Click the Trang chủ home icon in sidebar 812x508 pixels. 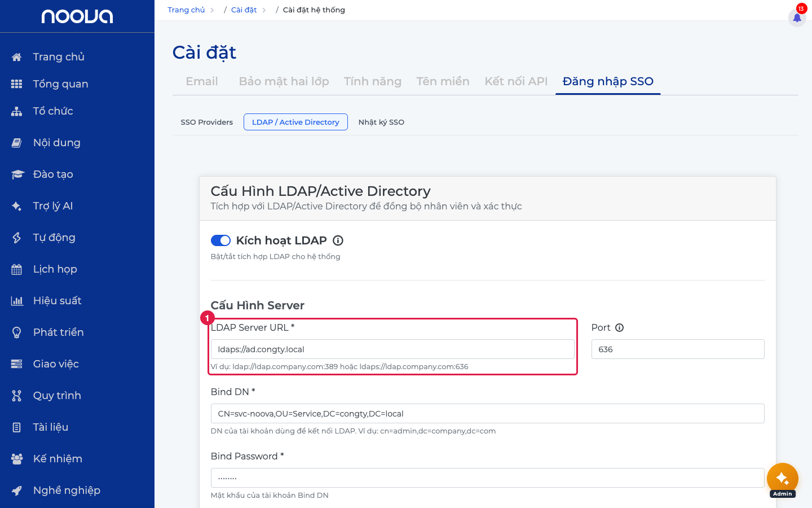tap(17, 57)
